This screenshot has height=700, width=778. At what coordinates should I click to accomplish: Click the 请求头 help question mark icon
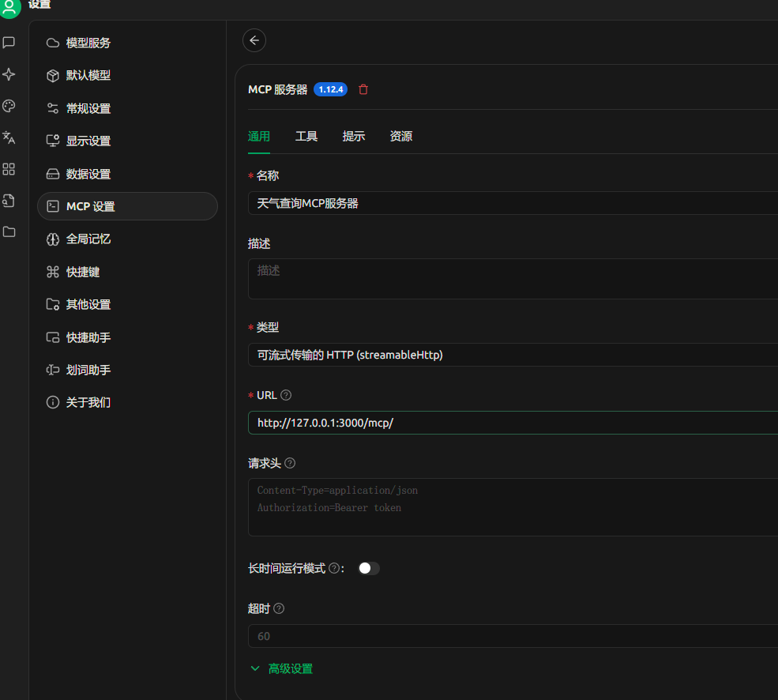[x=290, y=463]
